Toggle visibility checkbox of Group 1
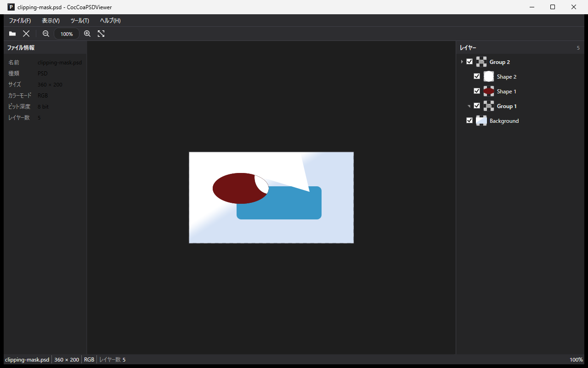Screen dimensions: 588x368 (x=477, y=106)
